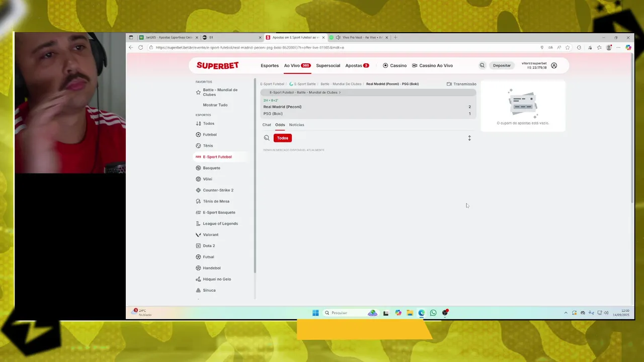Switch to the Odds tab
This screenshot has height=362, width=644.
click(x=280, y=125)
